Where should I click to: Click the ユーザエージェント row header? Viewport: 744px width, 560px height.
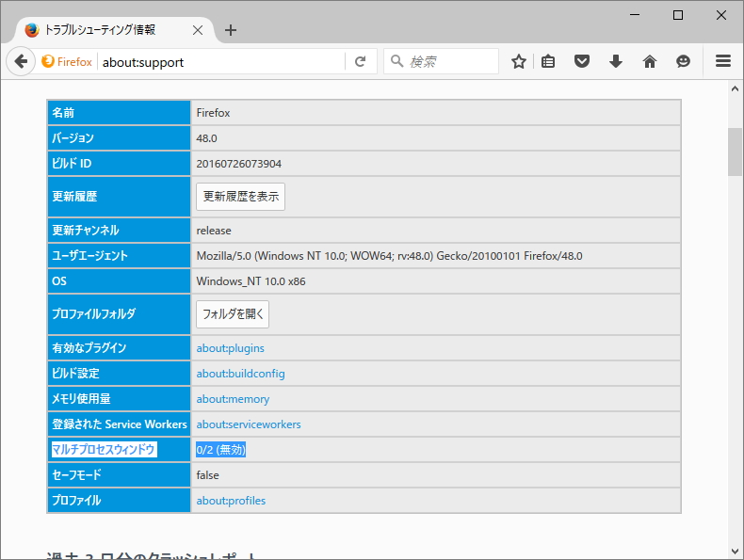coord(119,256)
